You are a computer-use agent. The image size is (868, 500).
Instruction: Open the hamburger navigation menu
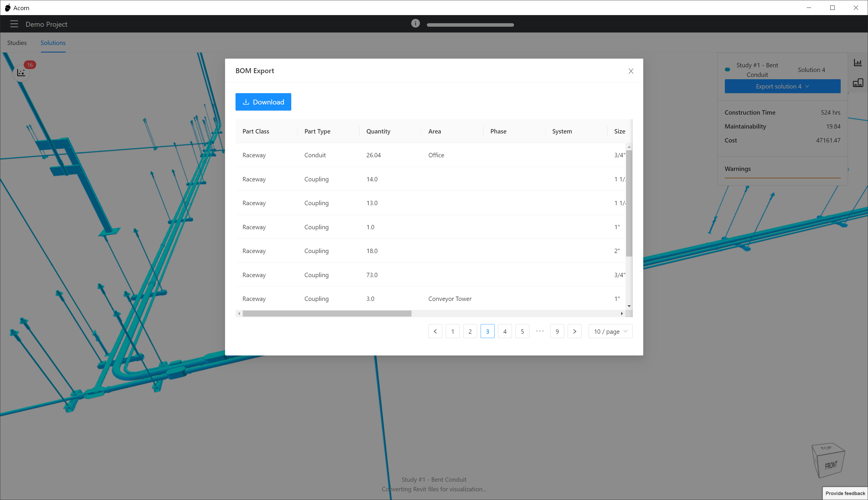14,24
